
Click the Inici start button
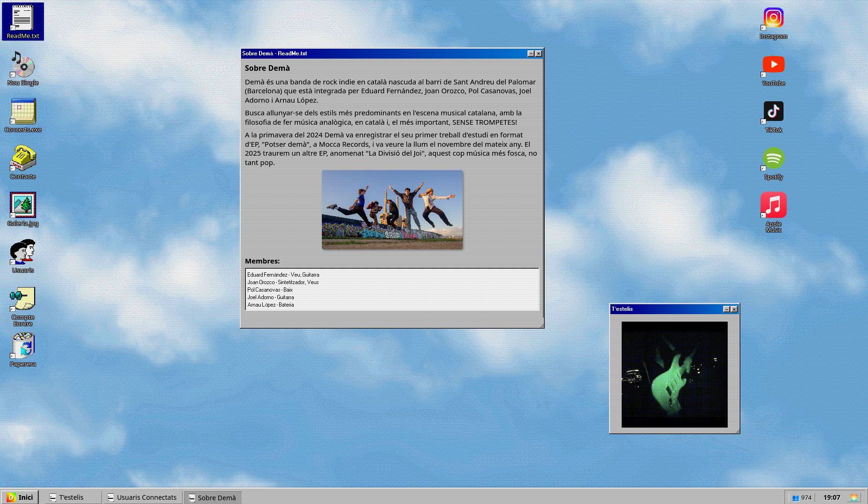tap(20, 497)
